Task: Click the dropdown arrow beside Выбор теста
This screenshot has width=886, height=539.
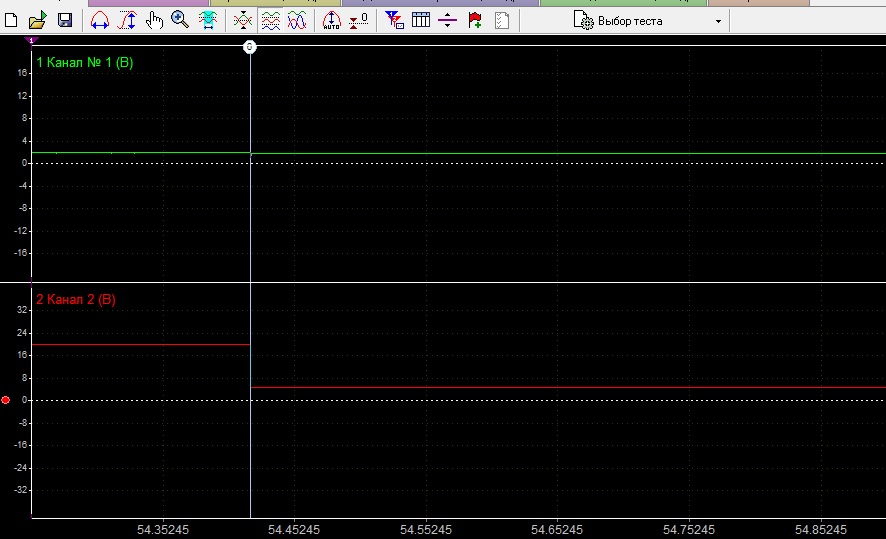Action: [718, 21]
